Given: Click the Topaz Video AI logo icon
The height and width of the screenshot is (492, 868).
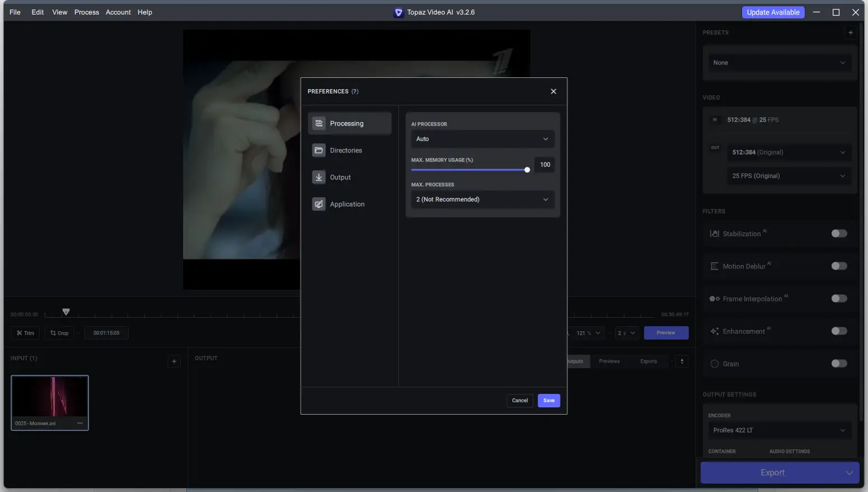Looking at the screenshot, I should [x=399, y=12].
